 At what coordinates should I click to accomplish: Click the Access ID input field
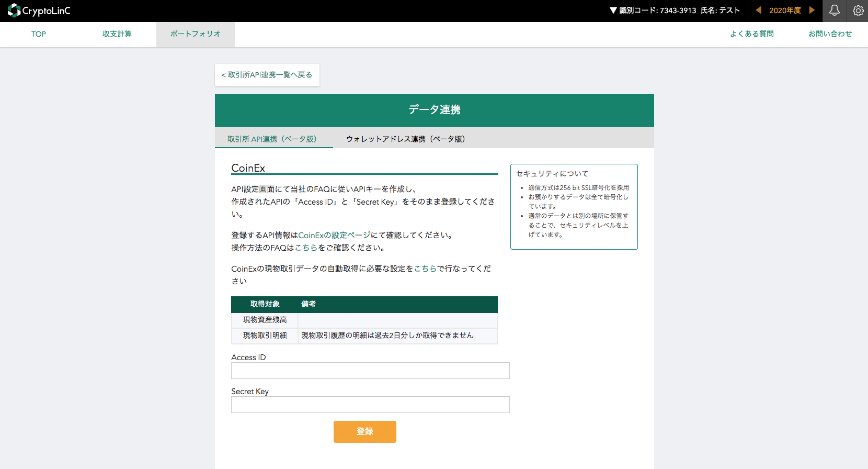370,371
